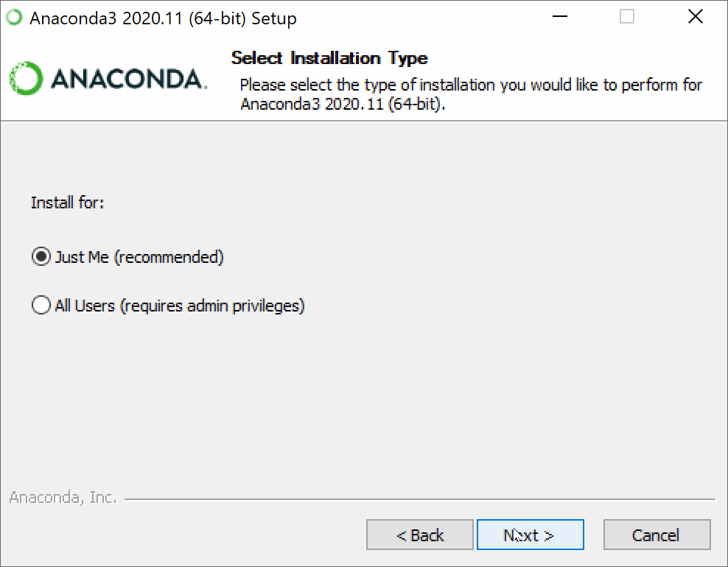This screenshot has height=567, width=728.
Task: Click the window title "Anaconda3 2020.11 (64-bit) Setup"
Action: pyautogui.click(x=163, y=18)
